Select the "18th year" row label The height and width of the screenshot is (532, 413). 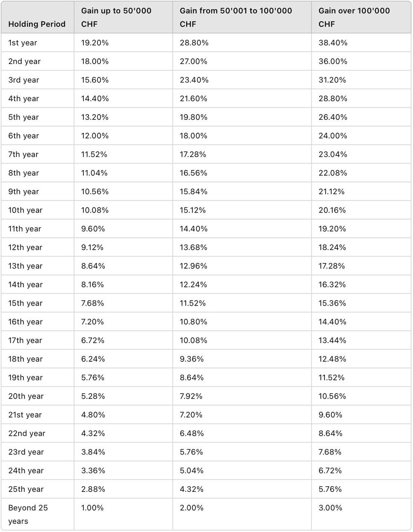(25, 359)
